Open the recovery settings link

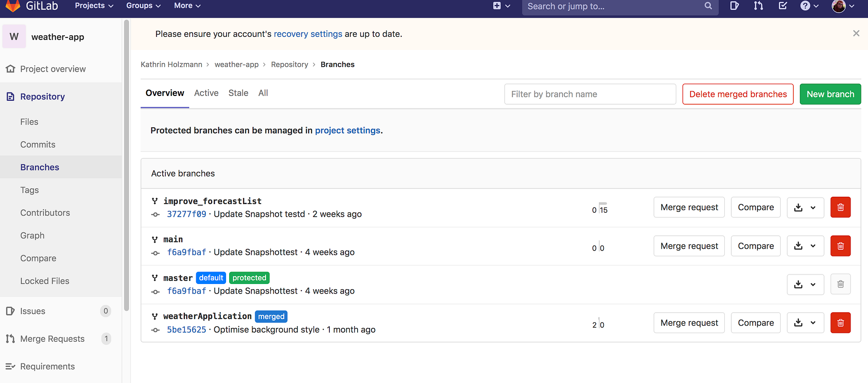[308, 34]
